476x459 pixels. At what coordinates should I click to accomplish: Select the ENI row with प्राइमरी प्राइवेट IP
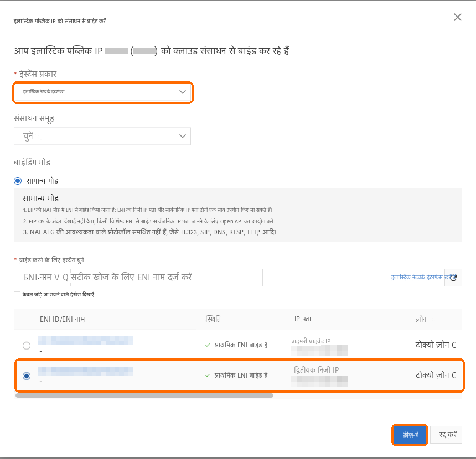point(27,346)
